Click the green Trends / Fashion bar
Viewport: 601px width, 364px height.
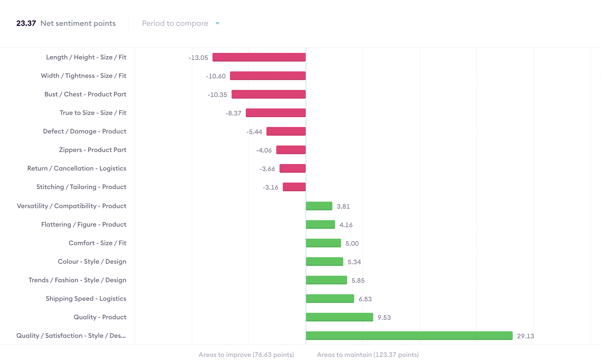pyautogui.click(x=326, y=280)
